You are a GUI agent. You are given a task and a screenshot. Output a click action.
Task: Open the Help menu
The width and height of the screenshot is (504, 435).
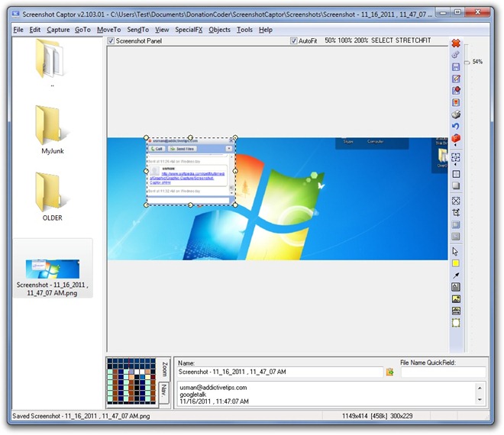[x=266, y=30]
